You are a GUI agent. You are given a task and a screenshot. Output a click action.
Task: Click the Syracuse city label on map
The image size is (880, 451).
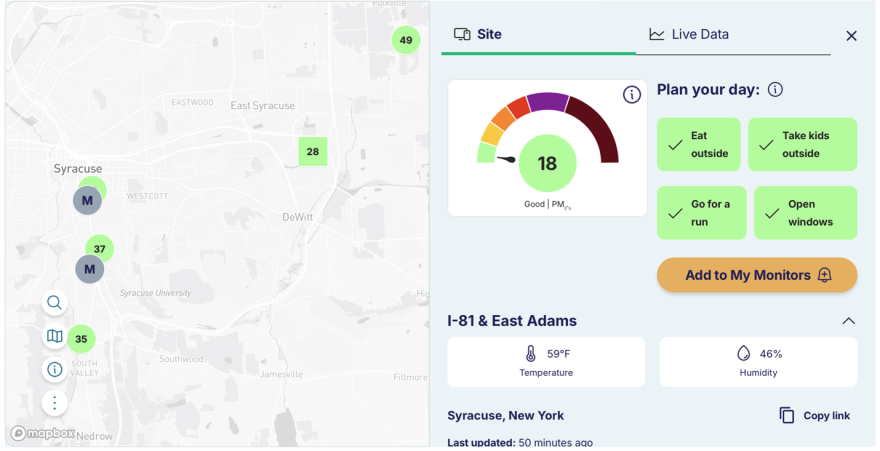(x=78, y=169)
